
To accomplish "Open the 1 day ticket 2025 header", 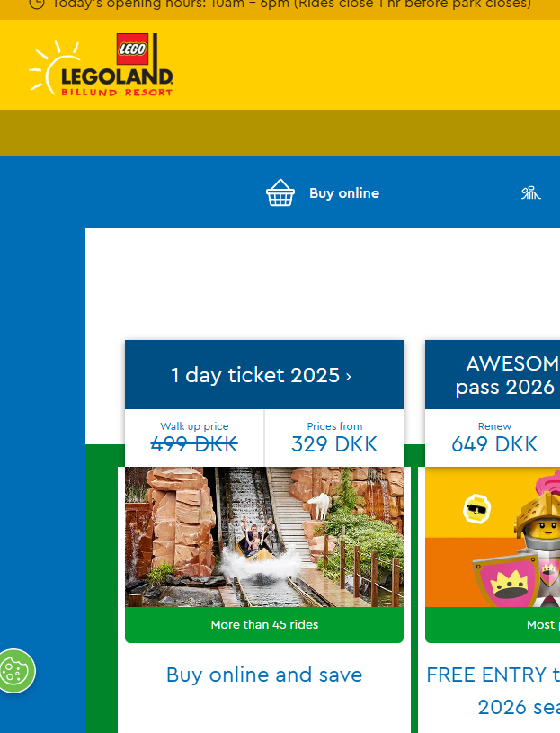I will coord(264,375).
